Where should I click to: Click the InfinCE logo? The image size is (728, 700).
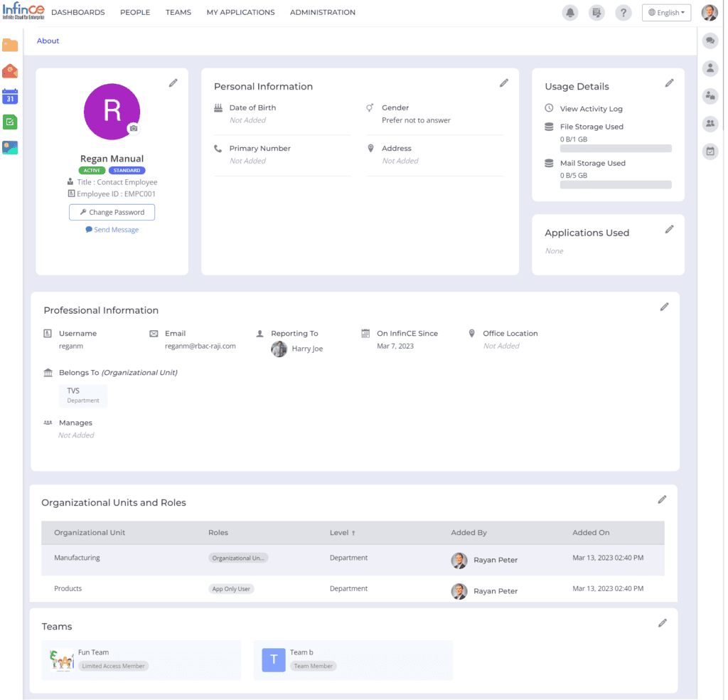pyautogui.click(x=23, y=11)
